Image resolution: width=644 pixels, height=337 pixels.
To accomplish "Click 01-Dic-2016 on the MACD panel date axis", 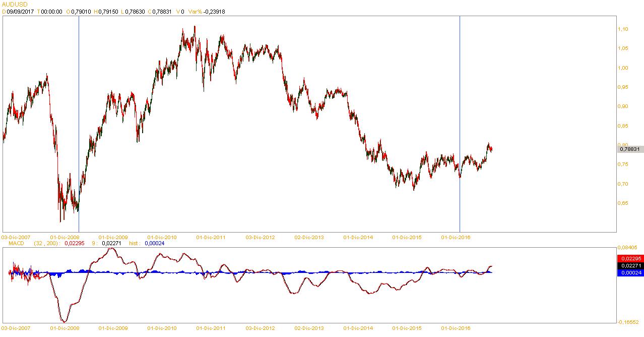I will tap(456, 328).
